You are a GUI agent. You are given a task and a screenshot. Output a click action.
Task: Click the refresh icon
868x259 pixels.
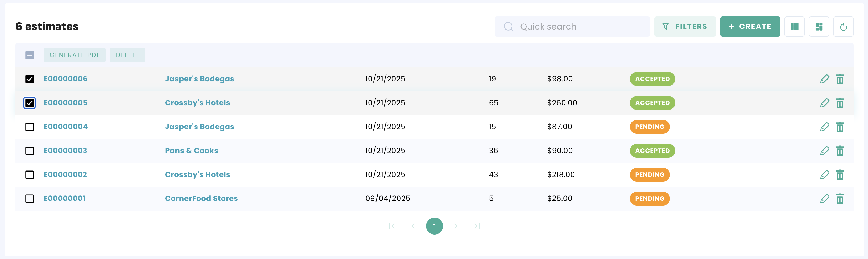[x=843, y=27]
